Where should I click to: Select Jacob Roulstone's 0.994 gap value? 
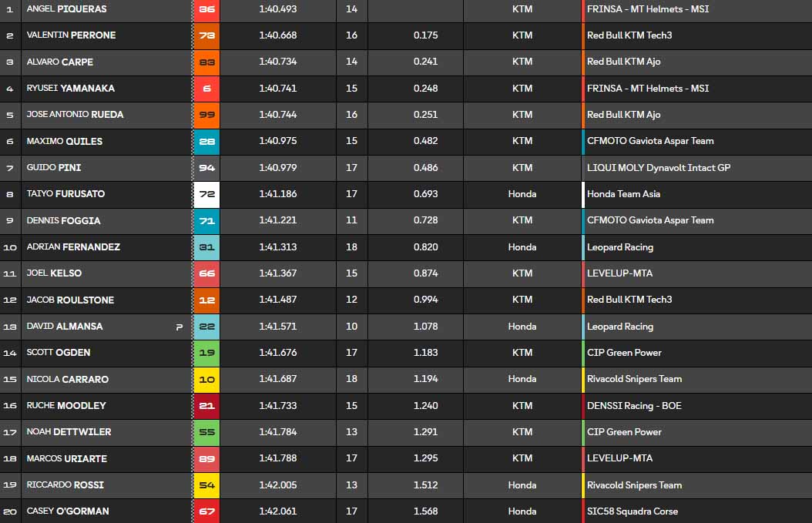pos(425,300)
